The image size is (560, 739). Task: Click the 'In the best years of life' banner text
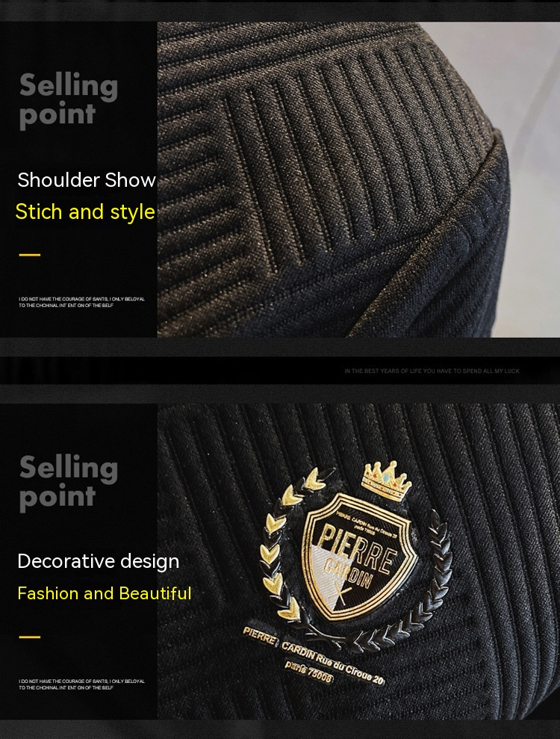coord(432,371)
